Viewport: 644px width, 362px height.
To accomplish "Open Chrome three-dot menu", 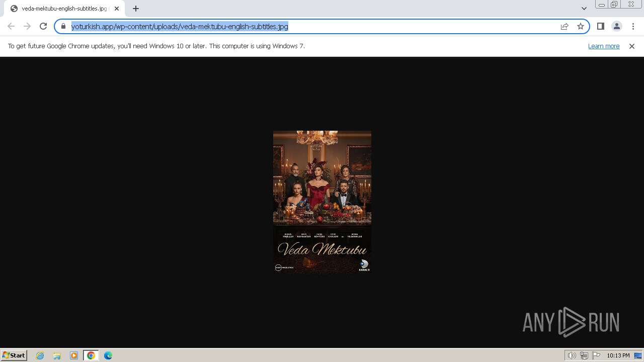I will (x=633, y=26).
